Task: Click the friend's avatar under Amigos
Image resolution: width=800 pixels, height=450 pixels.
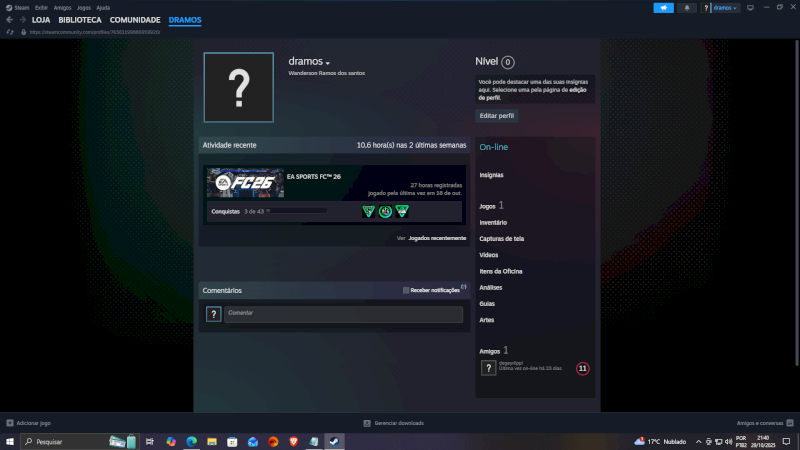Action: coord(488,368)
